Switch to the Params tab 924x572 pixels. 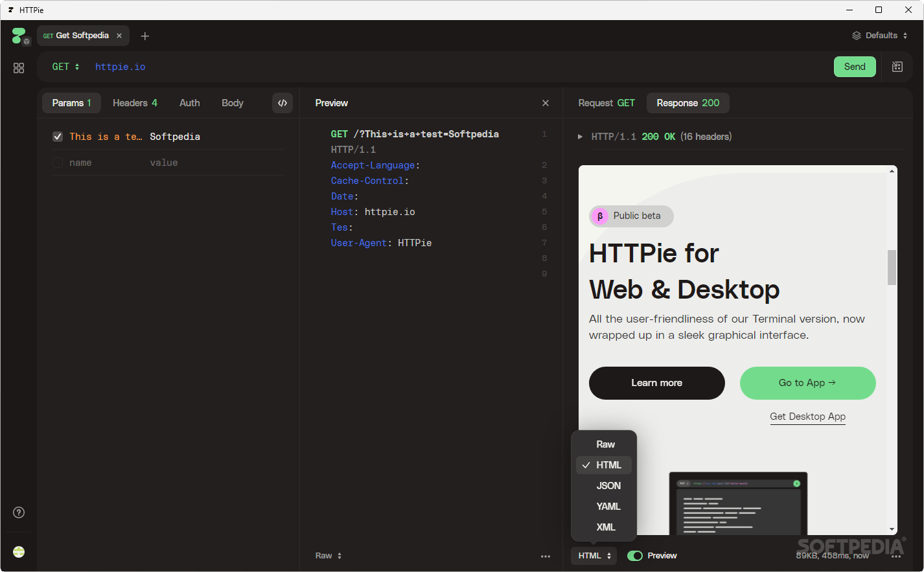[71, 103]
